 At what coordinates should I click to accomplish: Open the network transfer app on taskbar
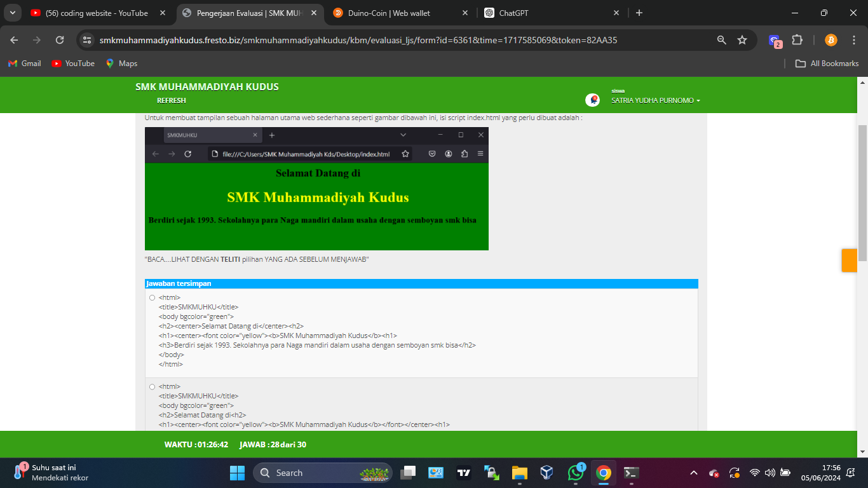(491, 473)
